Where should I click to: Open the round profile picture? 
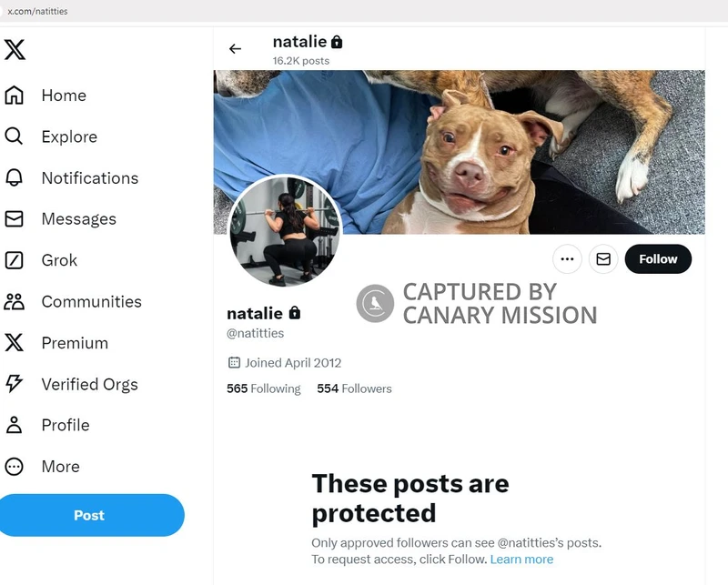285,231
